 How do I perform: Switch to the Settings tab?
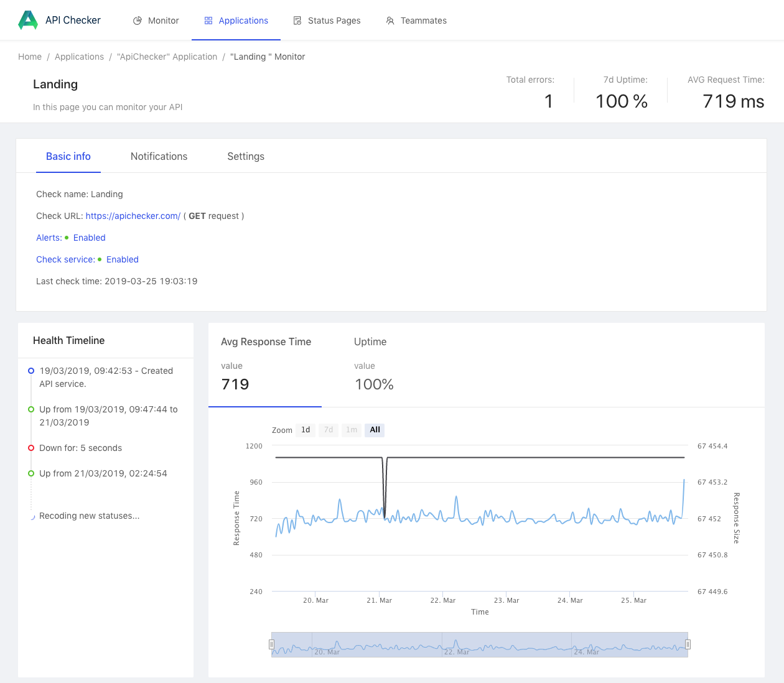click(246, 157)
